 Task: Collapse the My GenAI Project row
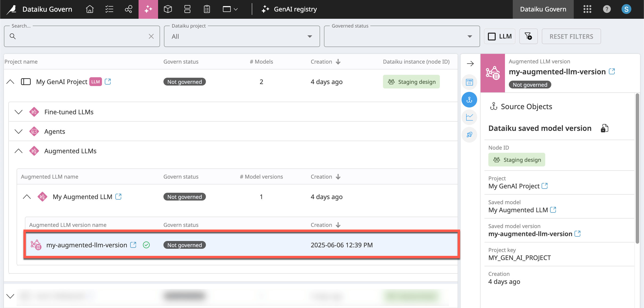click(10, 82)
